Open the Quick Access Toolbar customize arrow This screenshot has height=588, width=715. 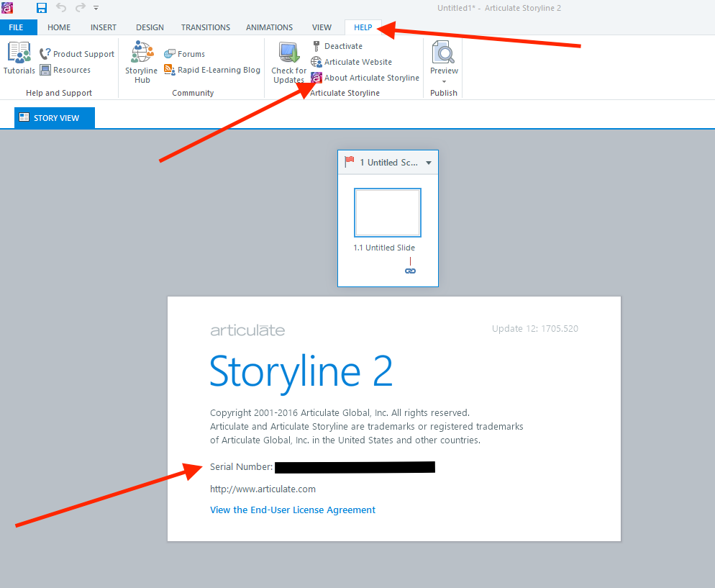tap(96, 8)
